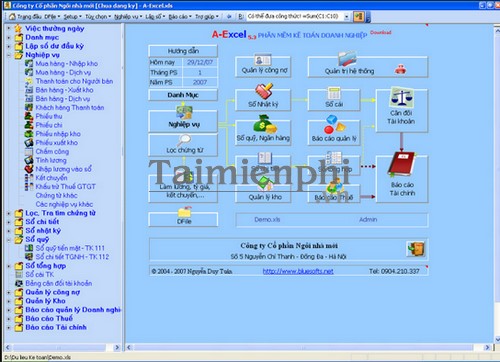Open the DFile menu
This screenshot has width=500, height=362.
52,16
